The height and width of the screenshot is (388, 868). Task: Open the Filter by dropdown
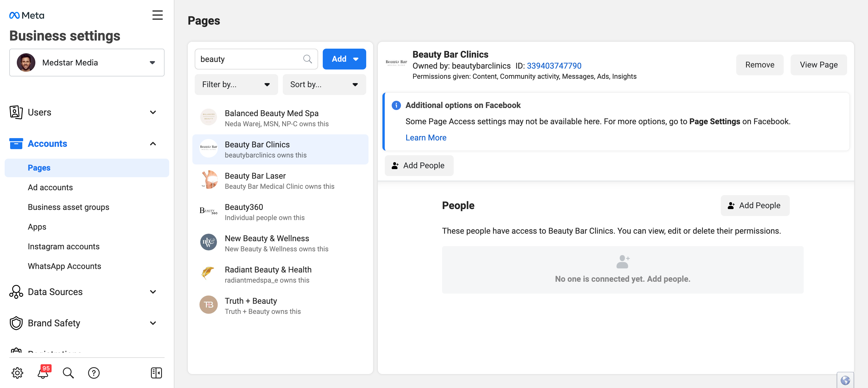[x=236, y=84]
